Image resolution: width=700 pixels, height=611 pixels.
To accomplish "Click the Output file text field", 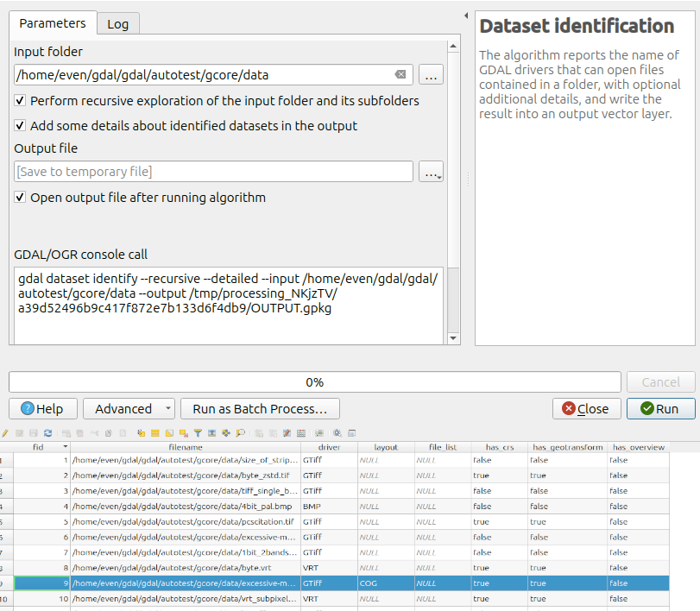I will point(213,172).
